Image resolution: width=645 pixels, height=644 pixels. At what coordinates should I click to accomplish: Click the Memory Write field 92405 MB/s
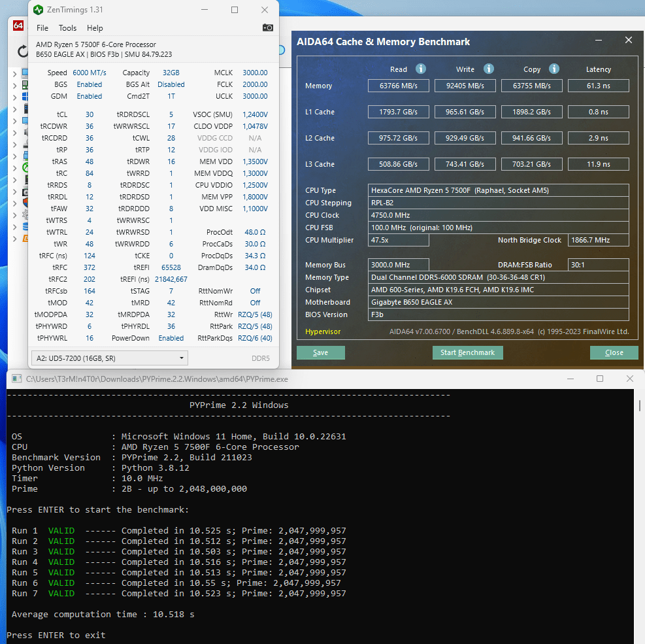tap(465, 86)
